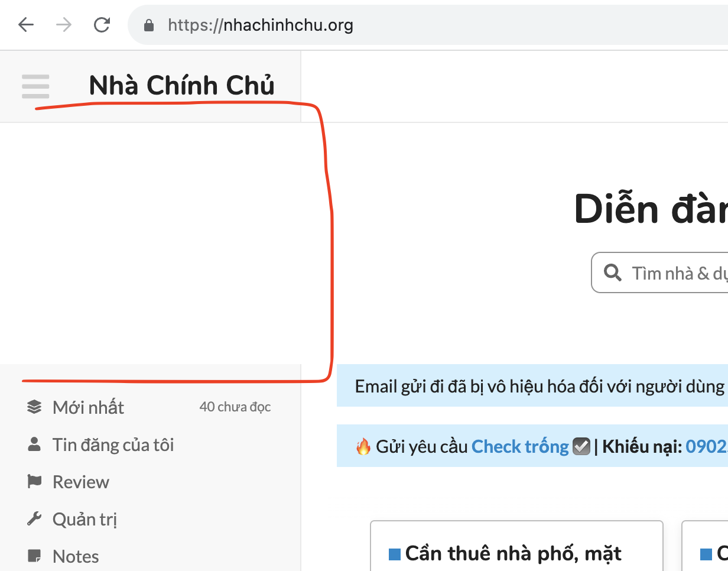Click blue square beside Cần thuê nhà phố
728x571 pixels.
(394, 554)
